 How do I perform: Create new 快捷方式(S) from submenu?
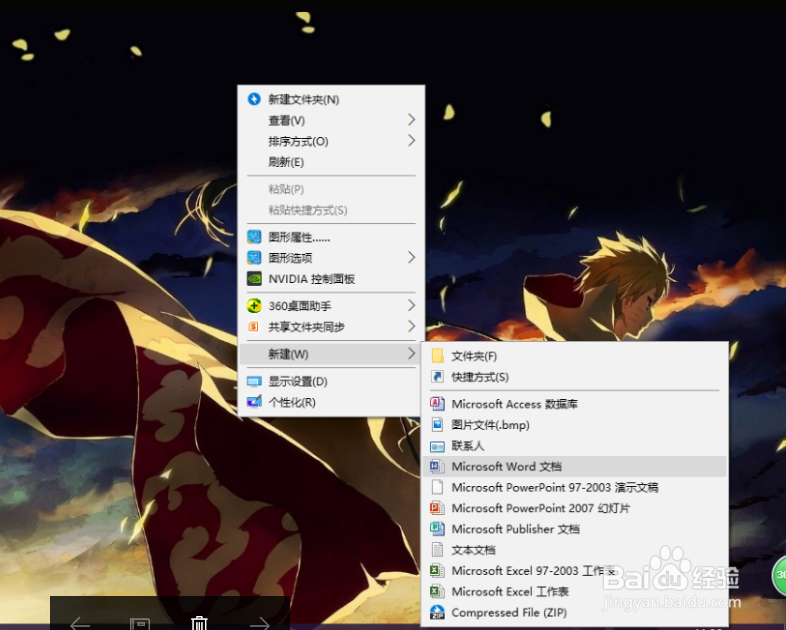(x=574, y=377)
